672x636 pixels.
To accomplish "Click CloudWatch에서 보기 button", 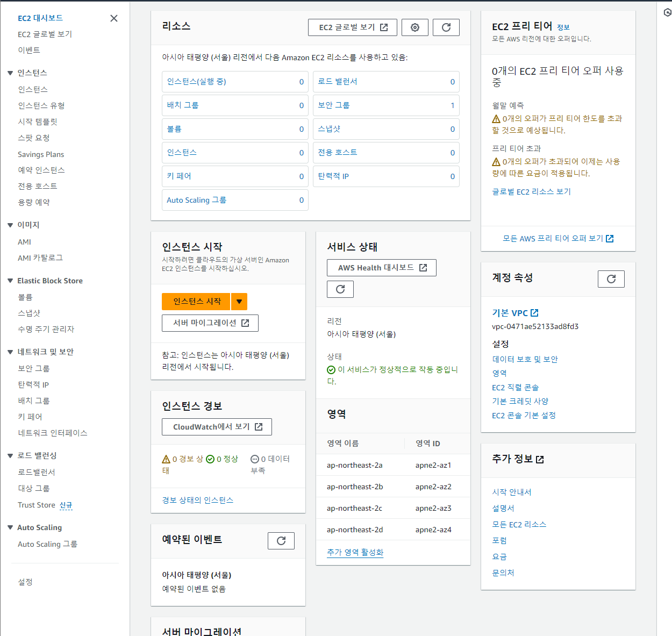I will [217, 427].
